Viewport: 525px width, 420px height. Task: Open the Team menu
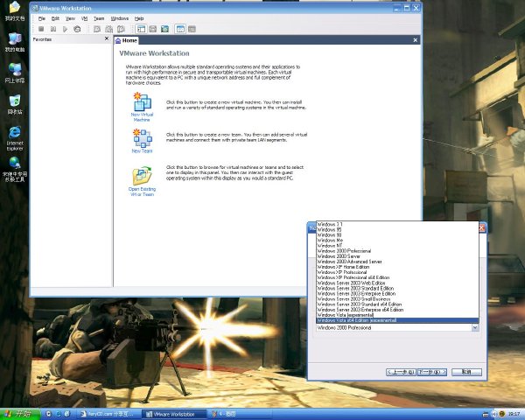pyautogui.click(x=99, y=18)
